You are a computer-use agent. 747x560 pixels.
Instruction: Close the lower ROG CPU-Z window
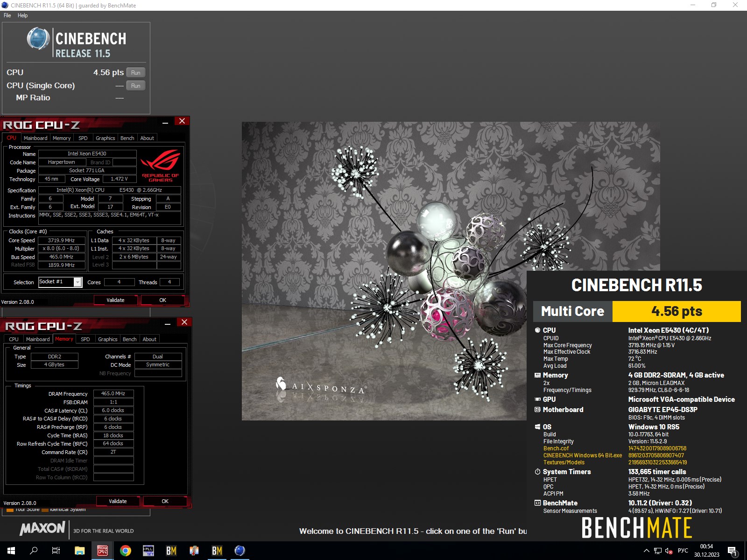point(184,322)
